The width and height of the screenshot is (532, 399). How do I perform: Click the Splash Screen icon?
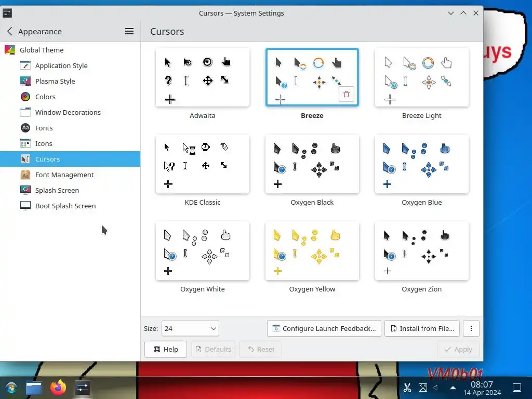click(25, 190)
